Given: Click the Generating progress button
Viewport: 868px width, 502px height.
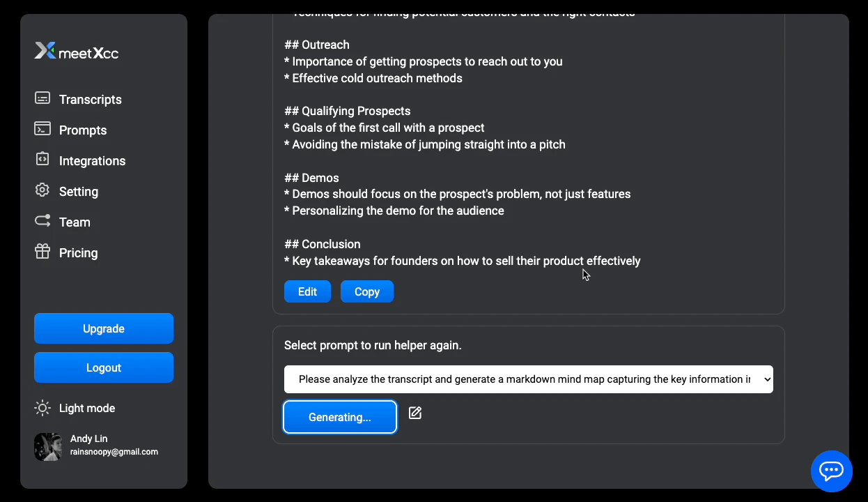Looking at the screenshot, I should pyautogui.click(x=340, y=417).
